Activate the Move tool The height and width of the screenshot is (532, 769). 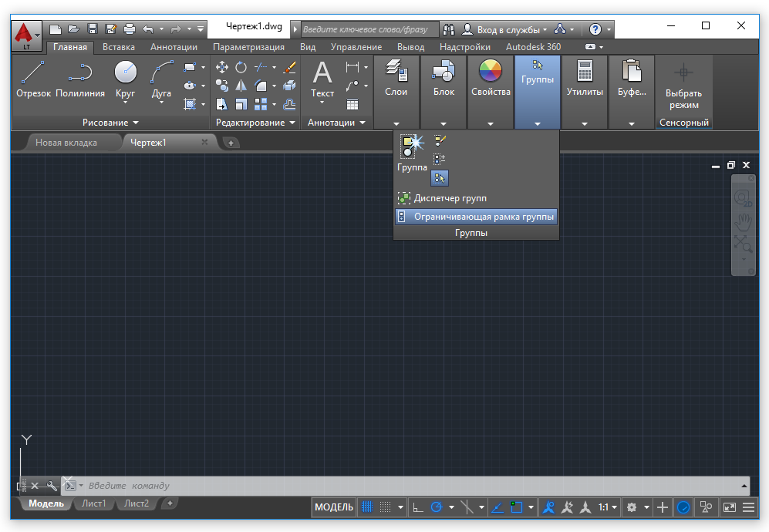click(221, 67)
